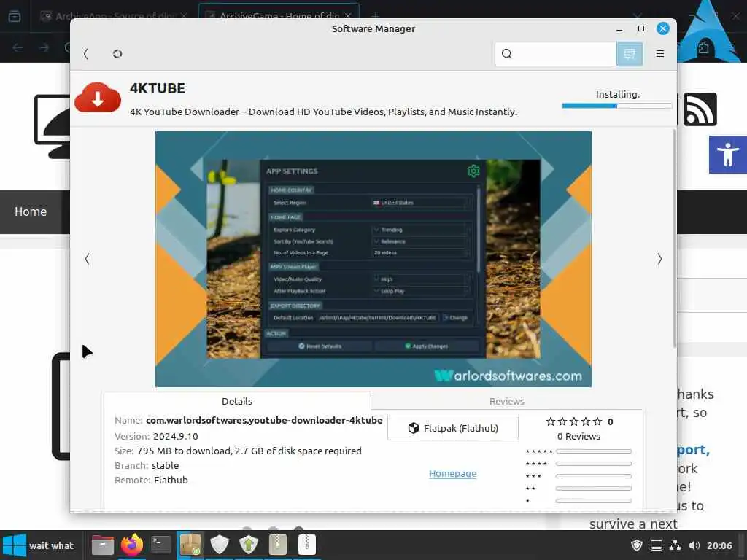This screenshot has height=560, width=747.
Task: Click the Warlordsoftwares.com watermark in screenshot
Action: (x=508, y=376)
